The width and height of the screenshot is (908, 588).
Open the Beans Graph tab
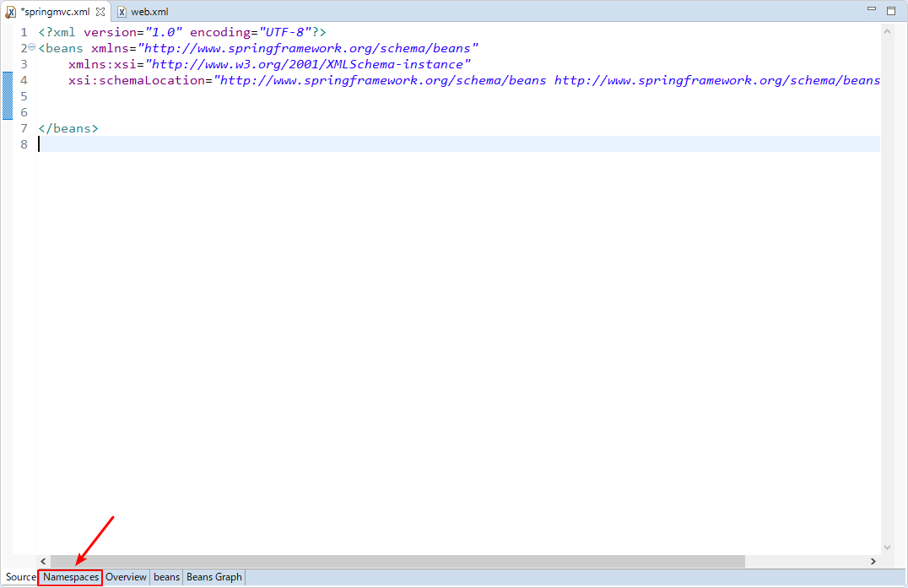pyautogui.click(x=214, y=577)
